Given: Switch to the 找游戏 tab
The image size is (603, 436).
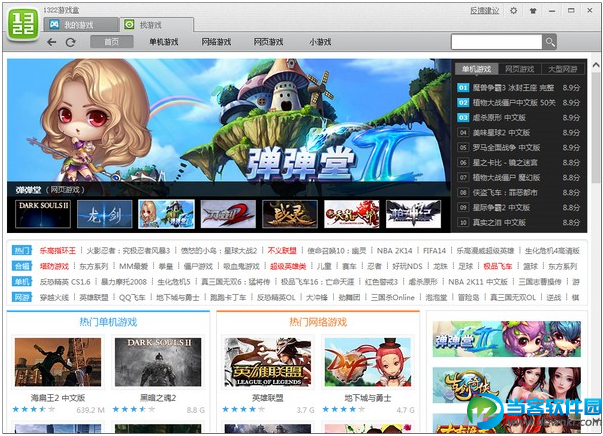Looking at the screenshot, I should point(148,23).
